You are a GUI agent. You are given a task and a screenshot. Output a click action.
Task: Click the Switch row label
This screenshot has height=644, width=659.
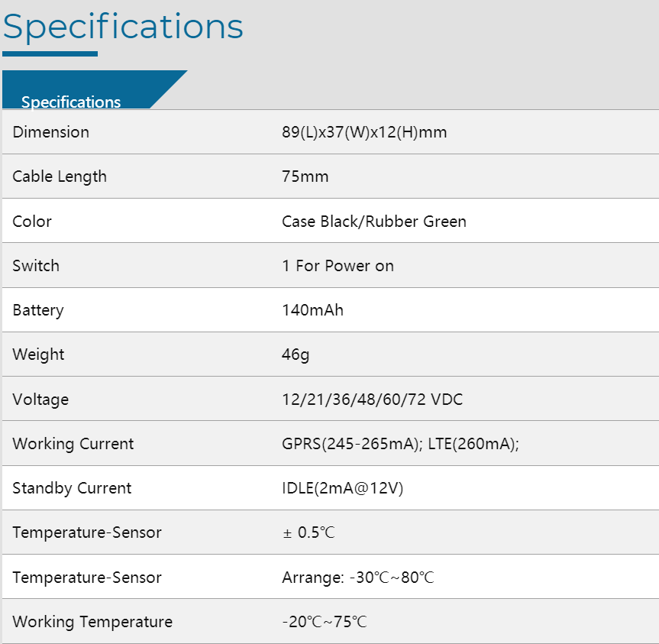click(36, 266)
